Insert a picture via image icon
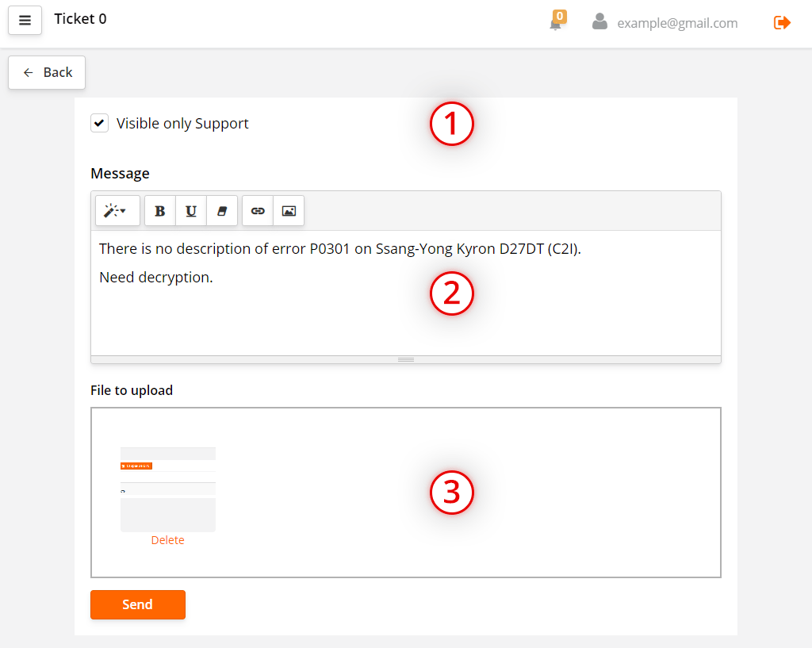Screen dimensions: 812x648 [x=289, y=211]
